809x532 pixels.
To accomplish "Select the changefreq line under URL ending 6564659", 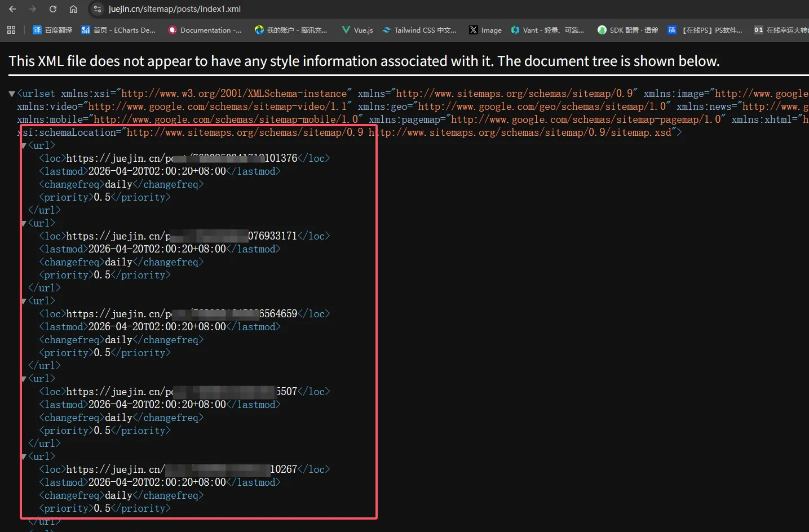I will (x=121, y=340).
